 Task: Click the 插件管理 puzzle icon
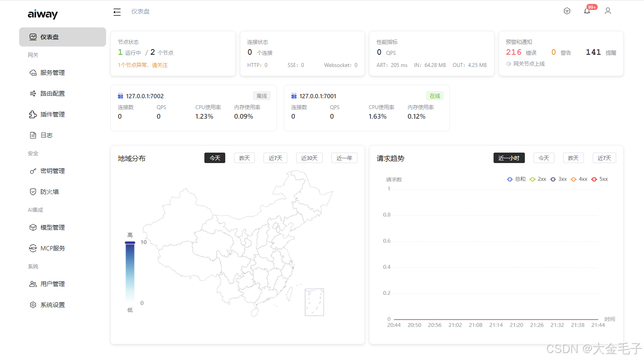pos(33,114)
